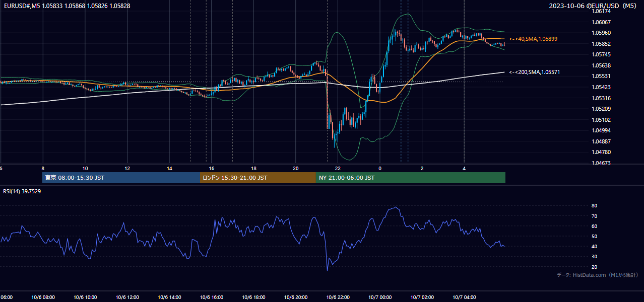Screen dimensions: 644x302
Task: Click price axis value 1.05638
Action: 601,65
